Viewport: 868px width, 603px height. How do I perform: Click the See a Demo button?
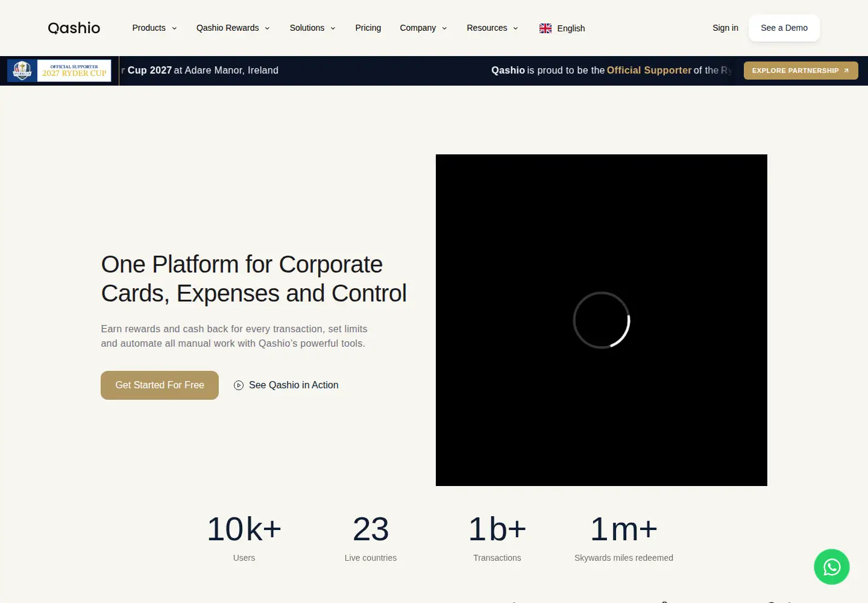pos(784,28)
